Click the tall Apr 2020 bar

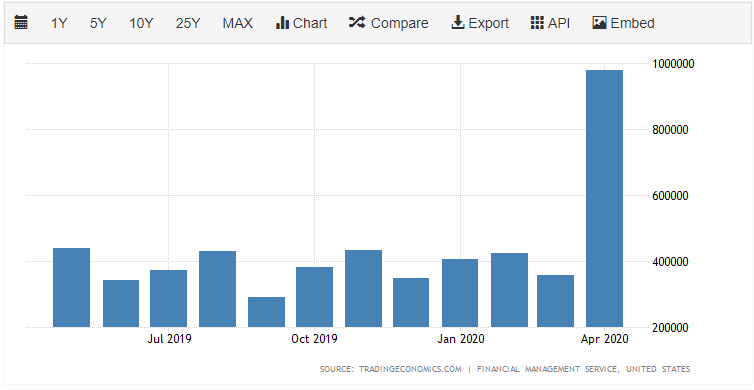coord(604,199)
